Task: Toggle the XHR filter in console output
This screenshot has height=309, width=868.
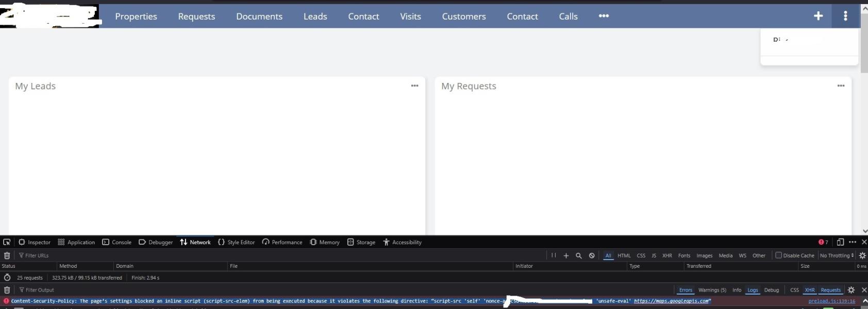Action: pyautogui.click(x=810, y=290)
